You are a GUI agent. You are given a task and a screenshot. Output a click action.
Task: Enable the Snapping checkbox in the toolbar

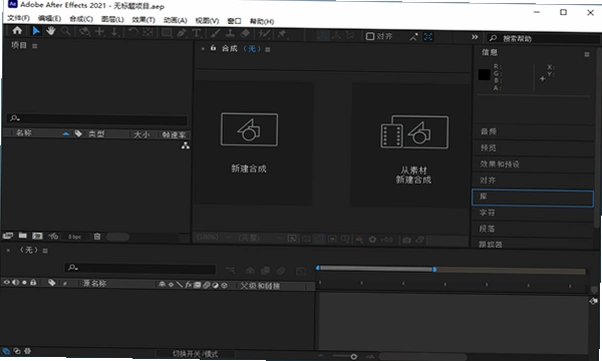click(370, 36)
